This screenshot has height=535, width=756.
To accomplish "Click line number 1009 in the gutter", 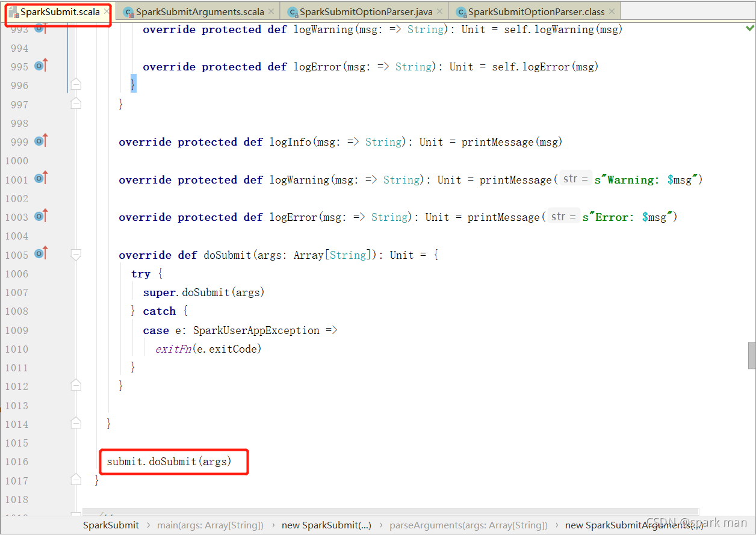I will tap(16, 330).
